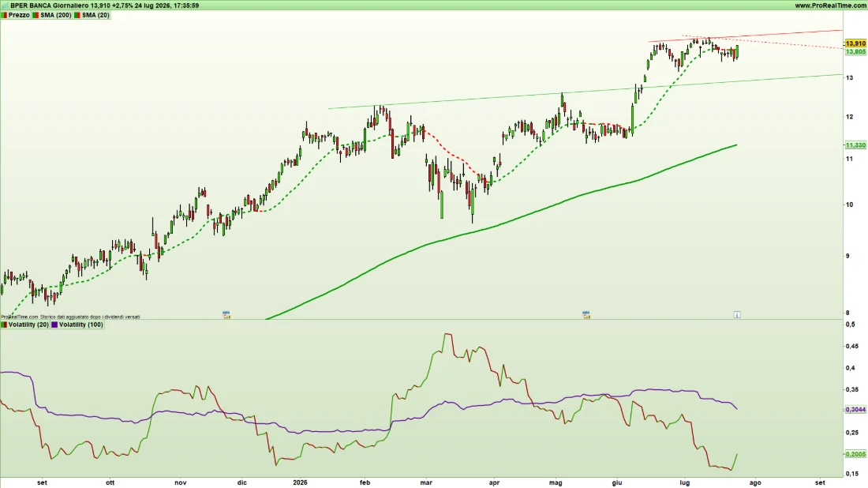Viewport: 868px width, 488px height.
Task: Open the Prezzo legend label
Action: 19,15
